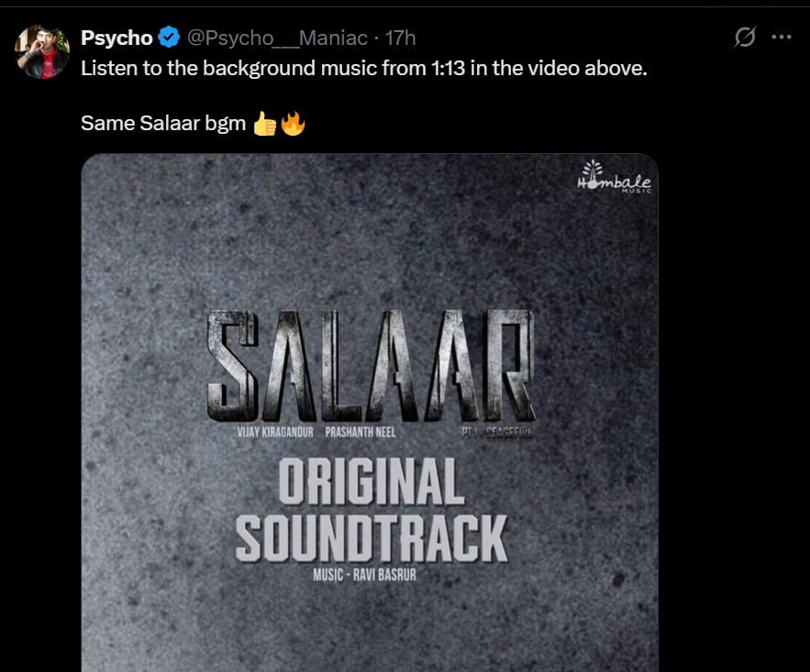Click the 'Same Salaar bgm' text line

pyautogui.click(x=163, y=123)
